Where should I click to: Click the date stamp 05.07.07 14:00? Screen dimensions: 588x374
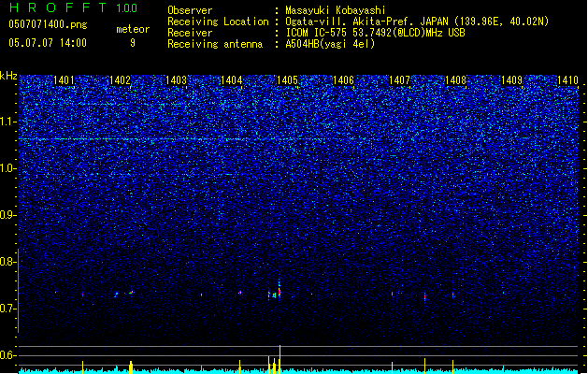48,43
